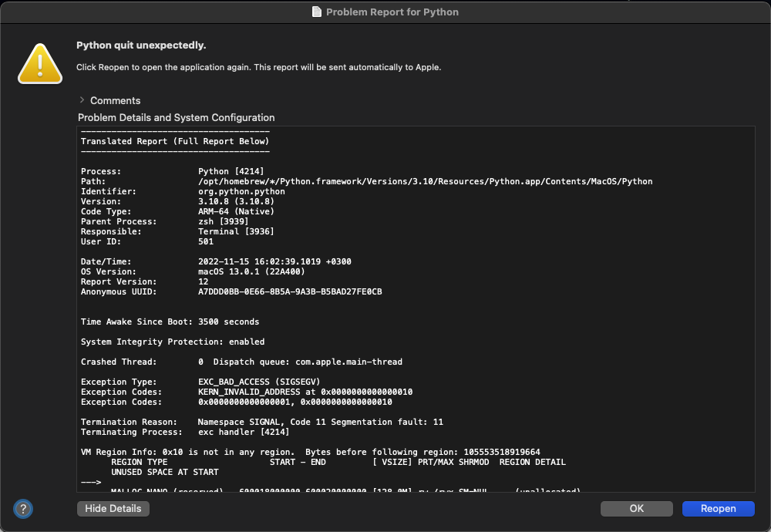The height and width of the screenshot is (532, 771).
Task: Click the Problem Details and System Configuration label
Action: [176, 118]
